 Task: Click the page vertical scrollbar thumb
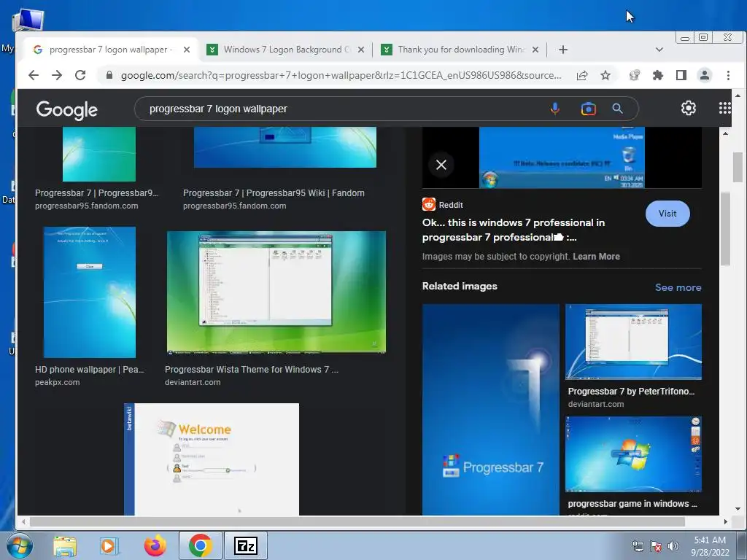[x=738, y=167]
